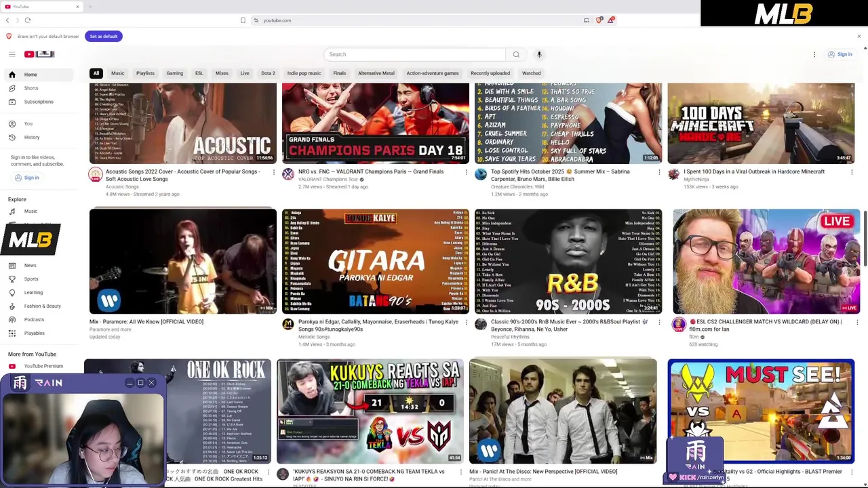Select the All filter chip
This screenshot has height=488, width=868.
96,73
